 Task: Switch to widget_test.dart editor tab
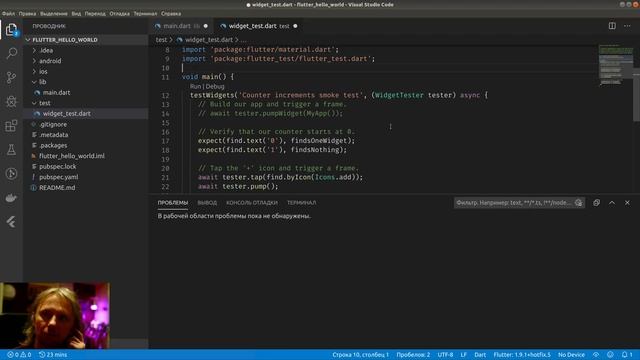pyautogui.click(x=258, y=26)
